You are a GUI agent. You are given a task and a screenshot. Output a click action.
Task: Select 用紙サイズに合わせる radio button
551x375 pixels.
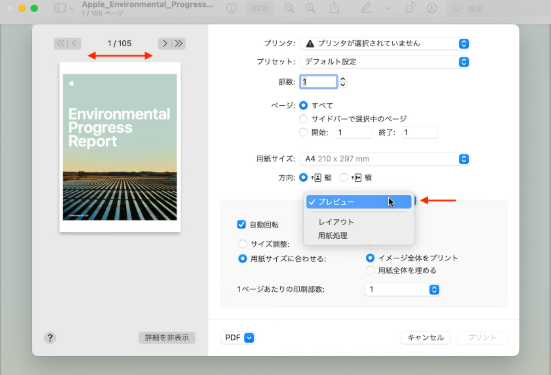pos(242,259)
